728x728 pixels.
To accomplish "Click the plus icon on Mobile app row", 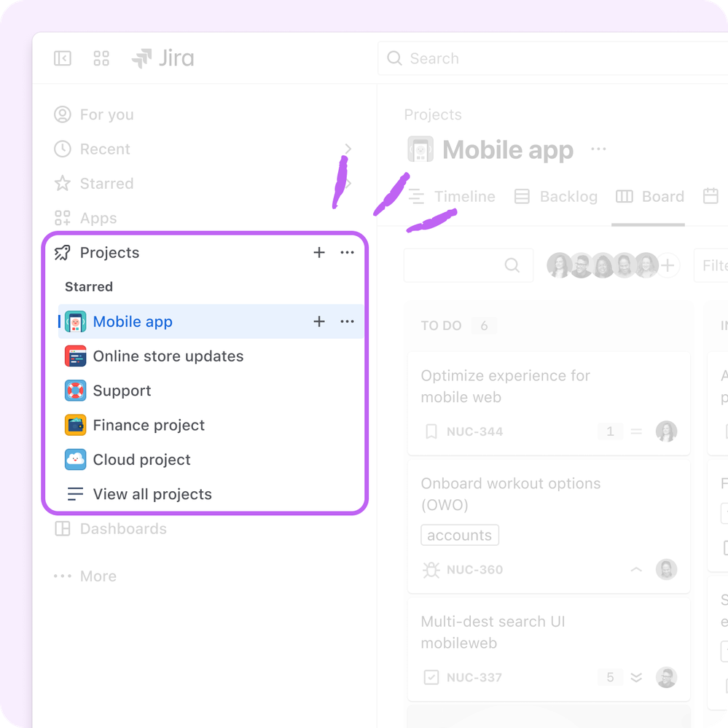I will point(319,321).
